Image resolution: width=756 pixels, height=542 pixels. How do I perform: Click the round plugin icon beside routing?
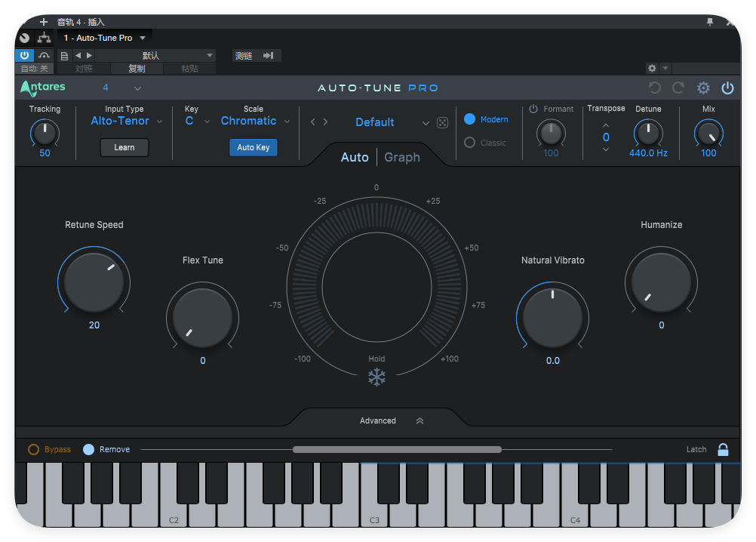pyautogui.click(x=25, y=38)
